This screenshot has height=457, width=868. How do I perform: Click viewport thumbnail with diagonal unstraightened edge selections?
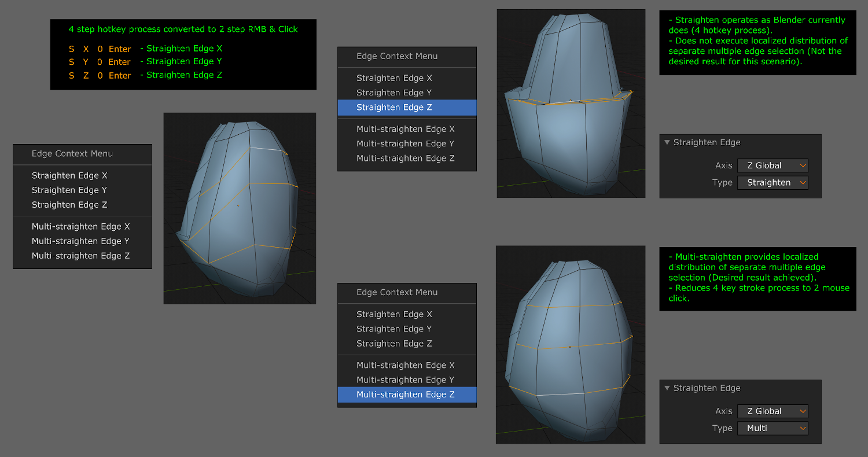(x=240, y=208)
